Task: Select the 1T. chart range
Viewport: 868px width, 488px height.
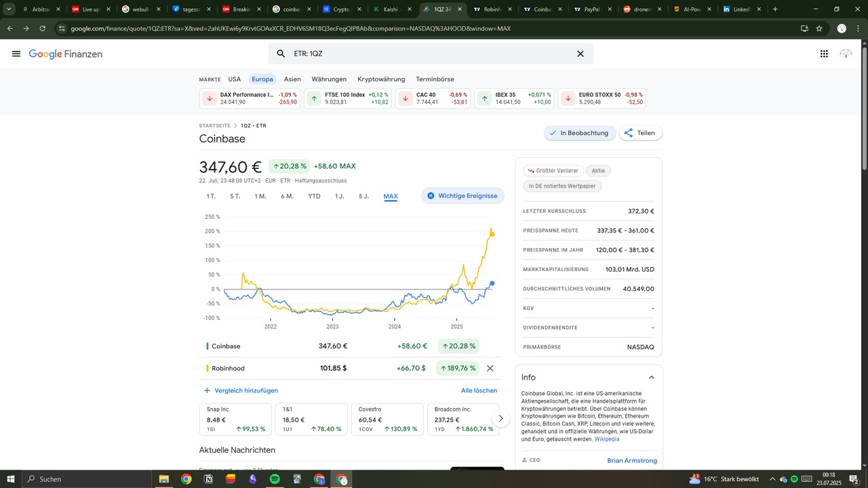Action: (211, 196)
